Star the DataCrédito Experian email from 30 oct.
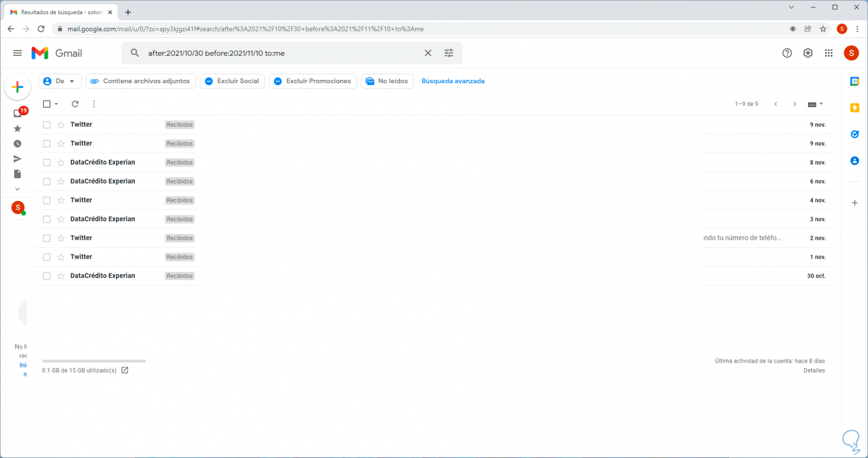Viewport: 868px width, 458px height. click(61, 276)
